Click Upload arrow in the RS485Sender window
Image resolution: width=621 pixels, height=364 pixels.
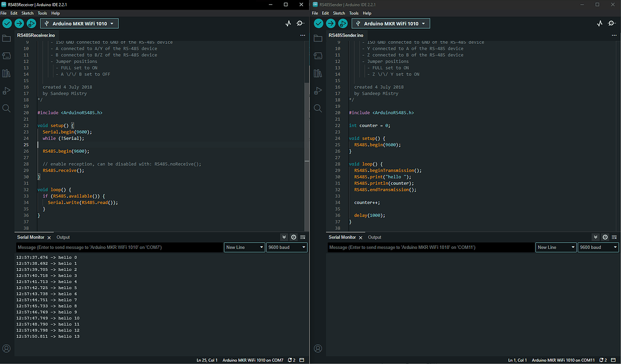click(x=331, y=23)
